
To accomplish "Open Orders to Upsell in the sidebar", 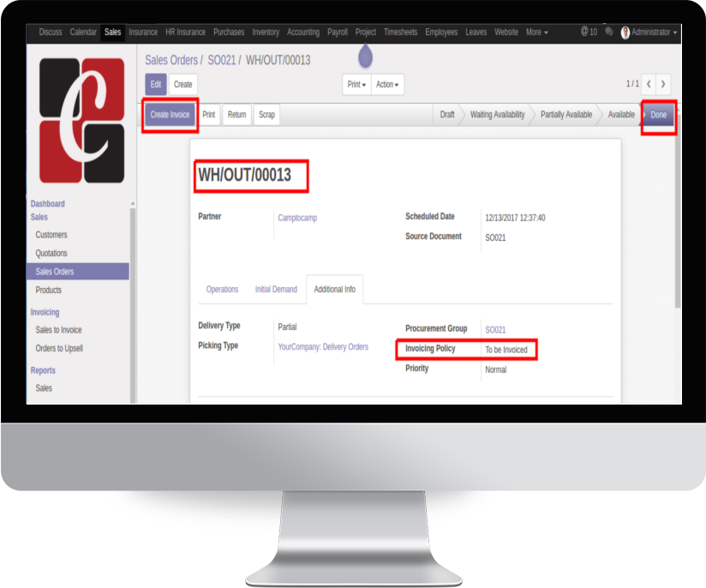I will (x=59, y=348).
